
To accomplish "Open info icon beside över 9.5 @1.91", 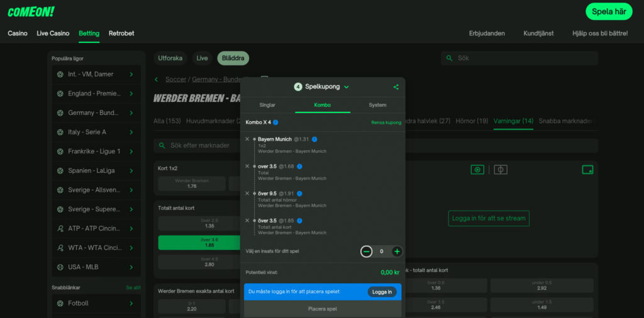I will (299, 194).
